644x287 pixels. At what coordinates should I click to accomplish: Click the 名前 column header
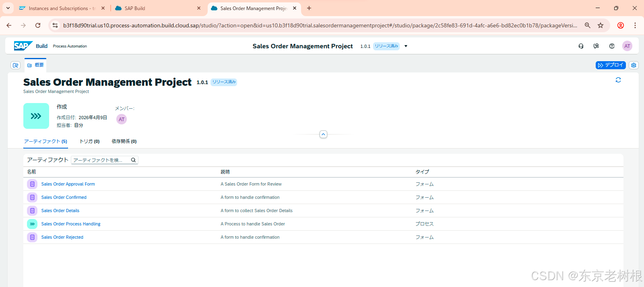31,172
